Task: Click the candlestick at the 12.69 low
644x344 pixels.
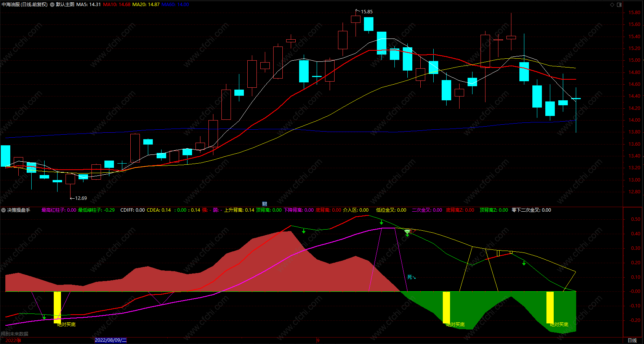Action: 70,179
